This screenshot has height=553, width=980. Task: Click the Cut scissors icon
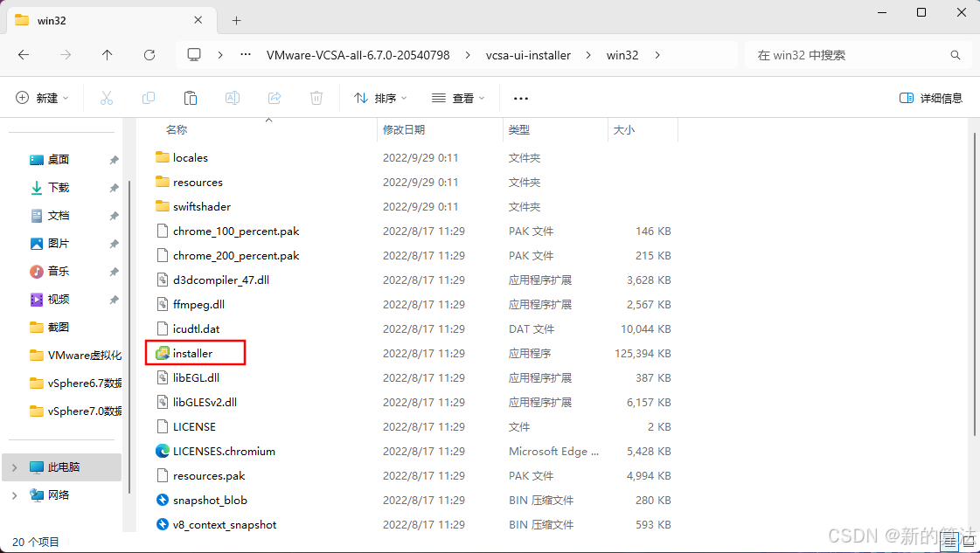pos(107,98)
